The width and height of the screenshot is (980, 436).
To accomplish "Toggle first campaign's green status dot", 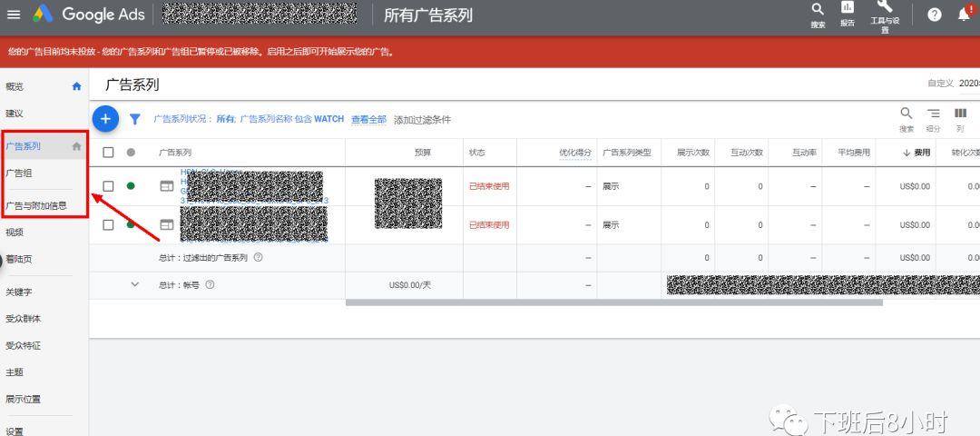I will [x=131, y=186].
